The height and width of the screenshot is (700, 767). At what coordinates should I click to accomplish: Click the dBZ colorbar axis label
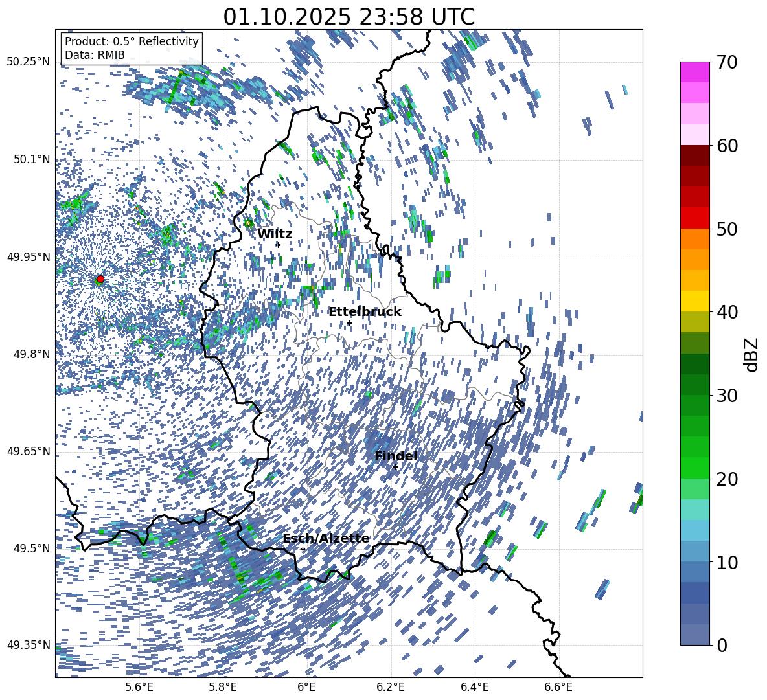point(751,354)
